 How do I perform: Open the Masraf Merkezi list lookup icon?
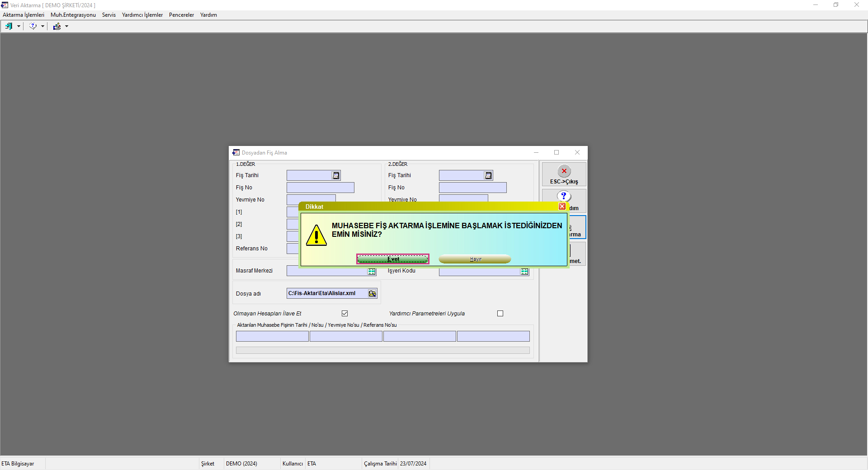[372, 272]
